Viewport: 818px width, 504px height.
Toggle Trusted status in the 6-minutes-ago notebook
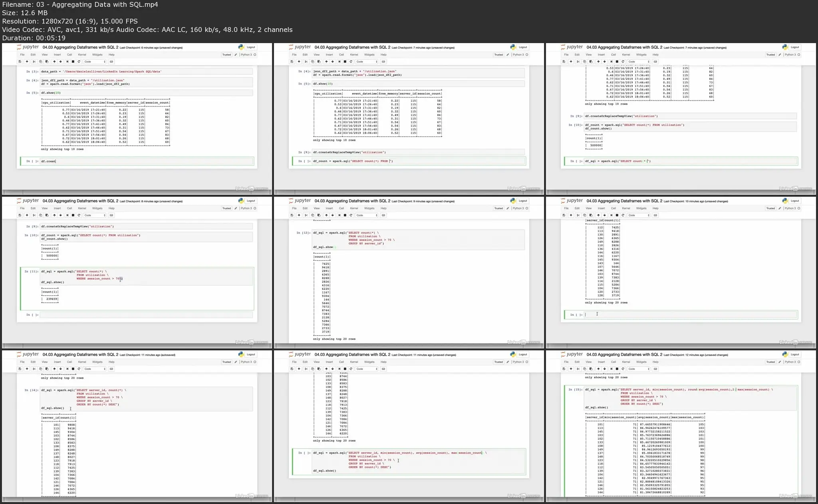(226, 55)
